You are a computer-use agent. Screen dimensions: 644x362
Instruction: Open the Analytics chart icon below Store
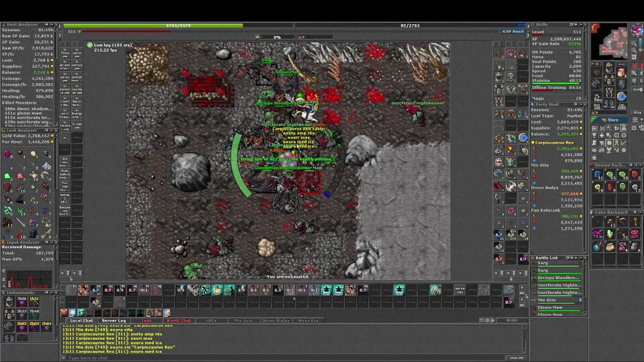(624, 143)
